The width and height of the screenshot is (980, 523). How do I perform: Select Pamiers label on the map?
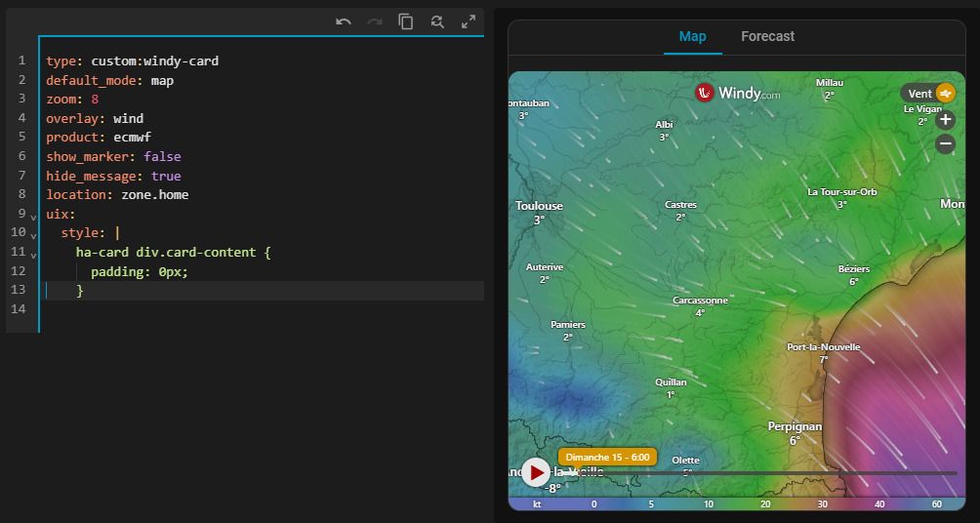click(568, 324)
